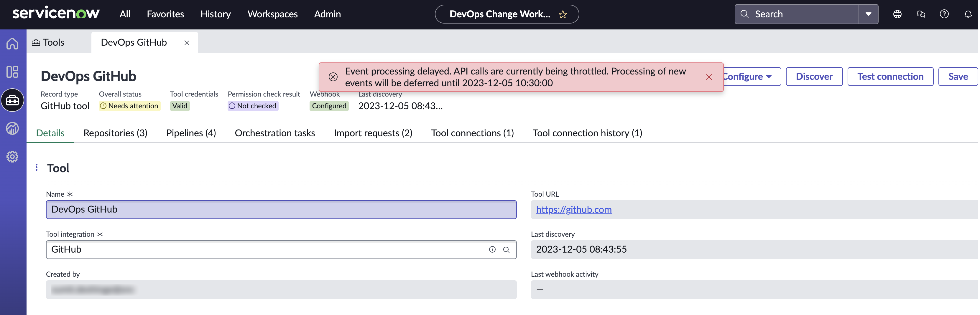980x315 pixels.
Task: Select the Details tab
Action: 50,133
